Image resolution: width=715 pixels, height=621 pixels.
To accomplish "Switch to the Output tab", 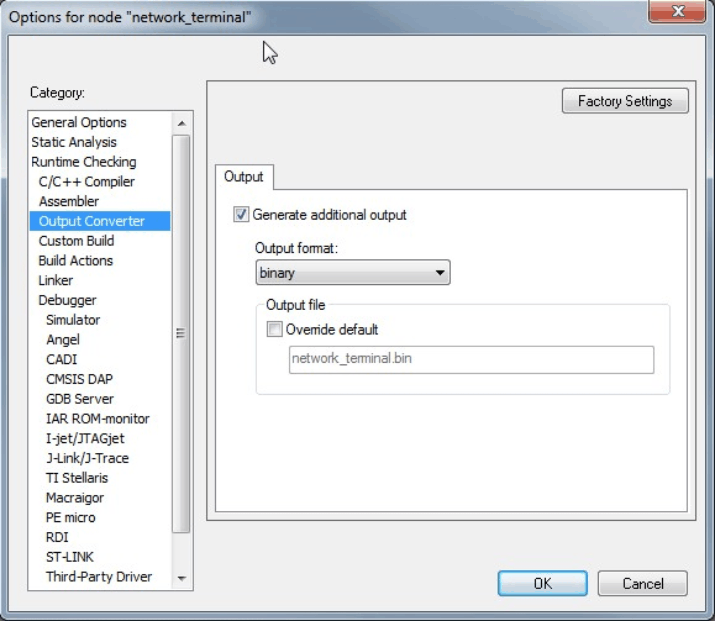I will click(x=244, y=177).
